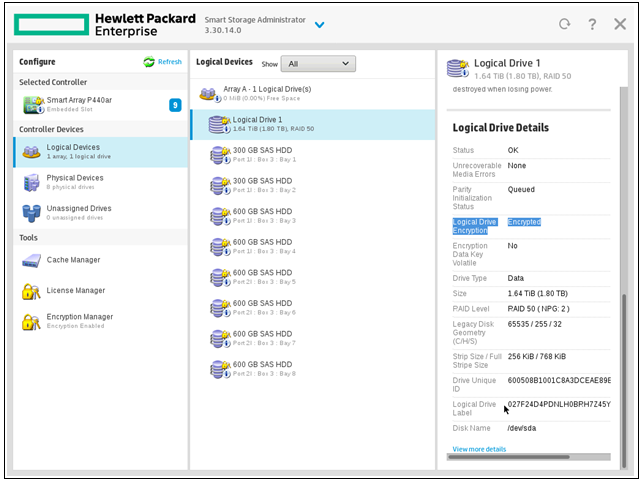Open the Show filter dropdown set to All
The image size is (643, 484).
pos(318,64)
